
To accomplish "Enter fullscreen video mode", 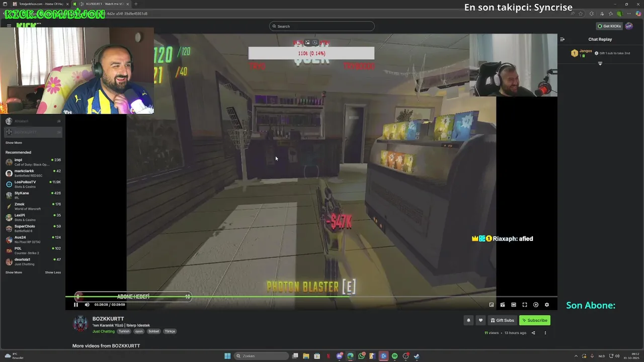I will pyautogui.click(x=525, y=305).
